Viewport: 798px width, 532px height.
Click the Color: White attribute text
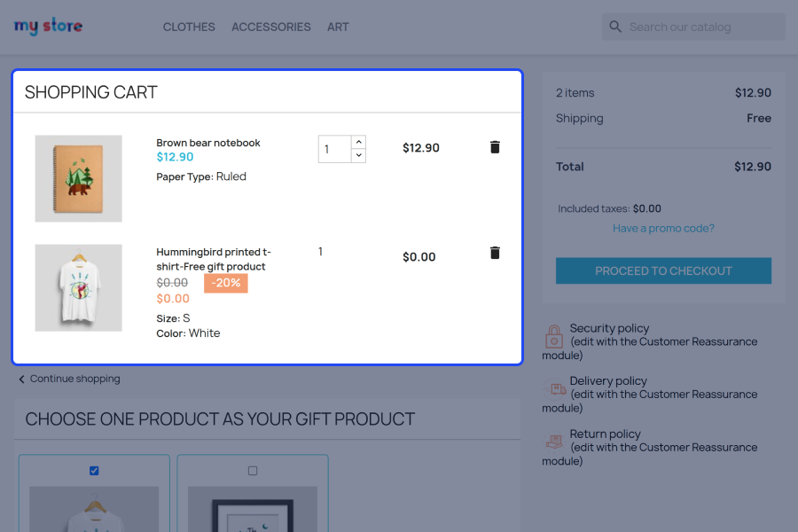pyautogui.click(x=188, y=333)
